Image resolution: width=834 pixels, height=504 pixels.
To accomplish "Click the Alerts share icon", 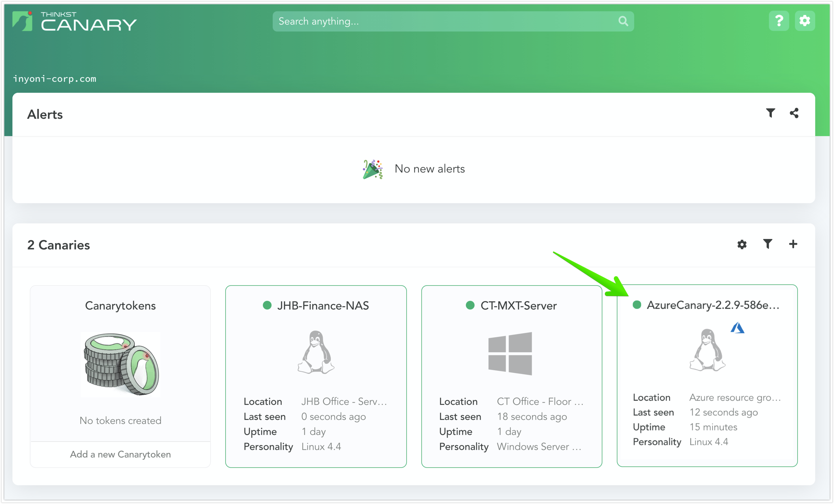I will (794, 113).
